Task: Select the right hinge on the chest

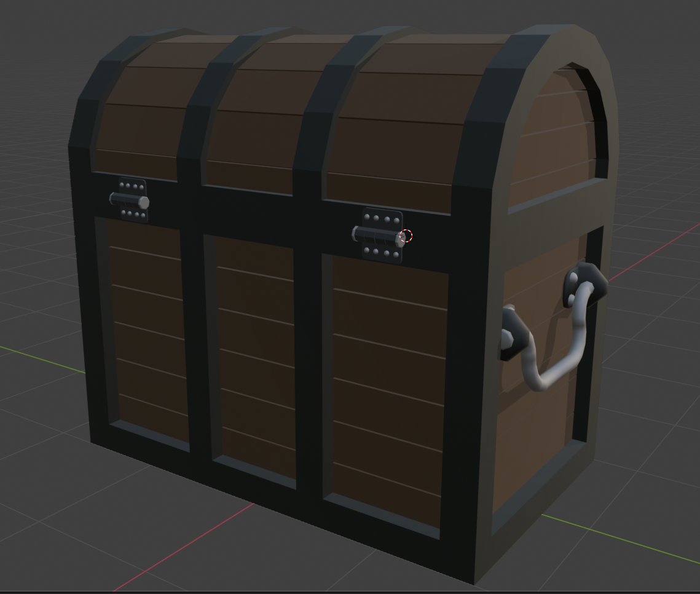Action: [x=380, y=236]
